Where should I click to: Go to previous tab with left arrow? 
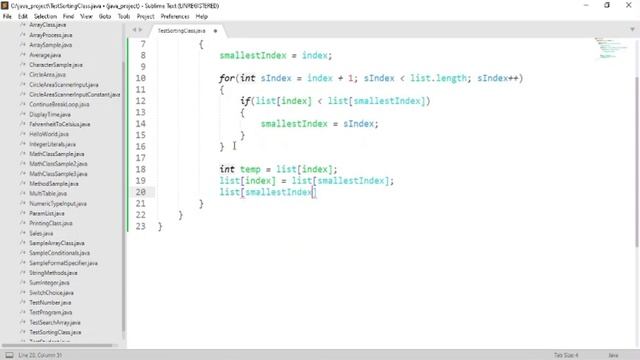coord(134,30)
